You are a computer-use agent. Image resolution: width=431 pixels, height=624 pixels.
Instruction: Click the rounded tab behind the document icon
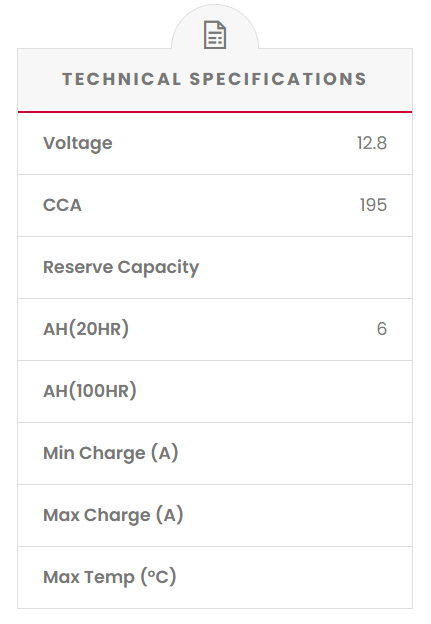point(215,27)
